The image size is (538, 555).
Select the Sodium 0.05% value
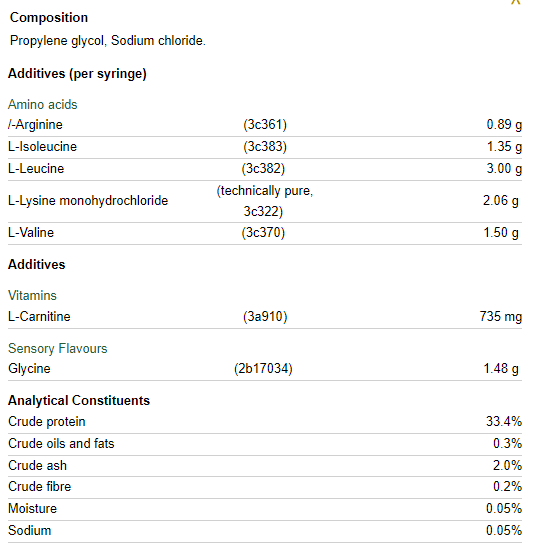pos(504,531)
